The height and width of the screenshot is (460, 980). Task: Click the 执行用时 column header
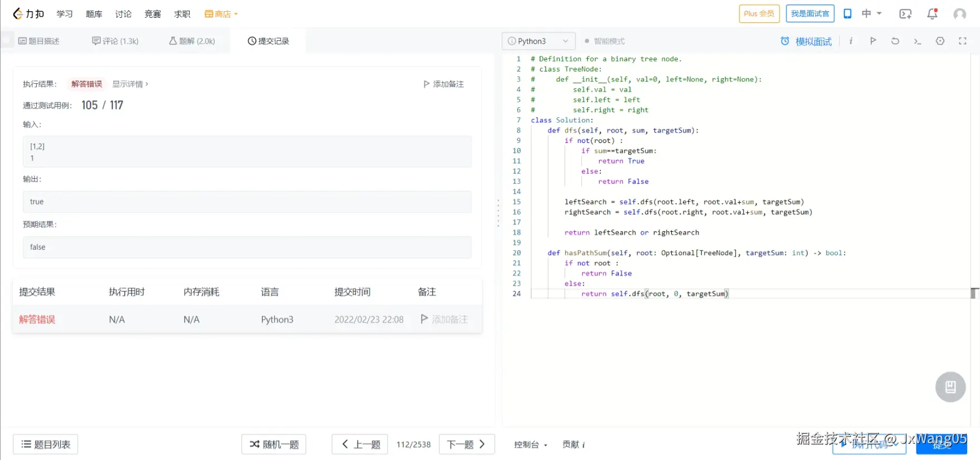pyautogui.click(x=127, y=292)
